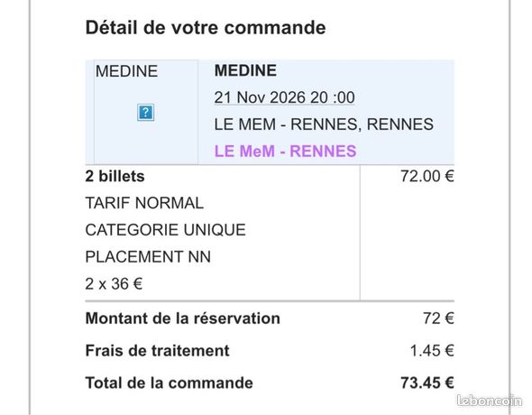Click the 72.00 € ticket price

click(x=427, y=177)
